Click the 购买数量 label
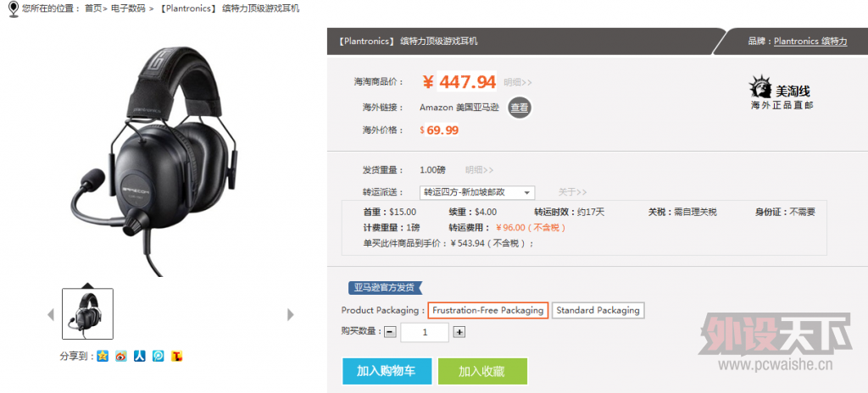868x393 pixels. [361, 331]
